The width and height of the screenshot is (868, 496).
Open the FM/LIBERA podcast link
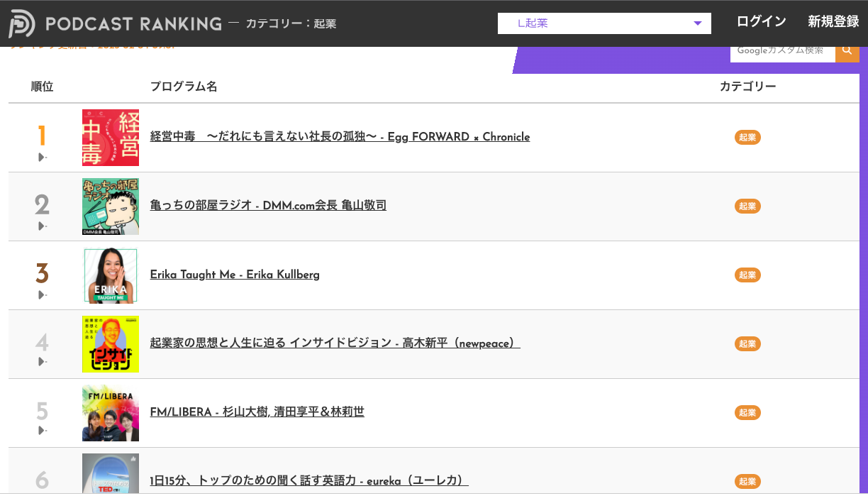pyautogui.click(x=257, y=412)
